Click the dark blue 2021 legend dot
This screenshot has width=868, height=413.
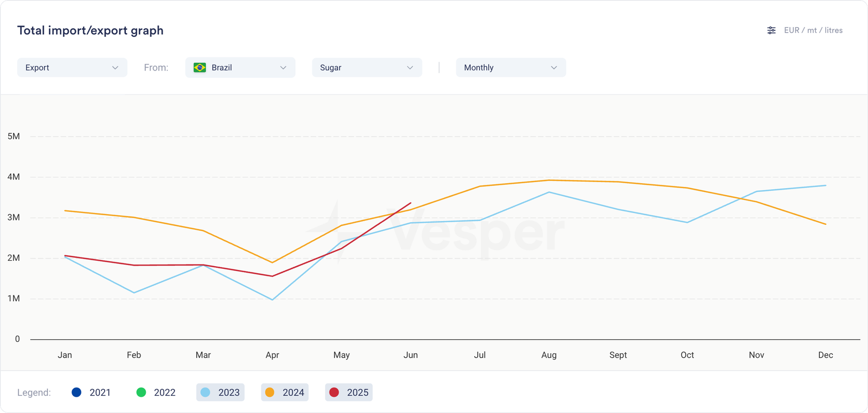(x=76, y=392)
